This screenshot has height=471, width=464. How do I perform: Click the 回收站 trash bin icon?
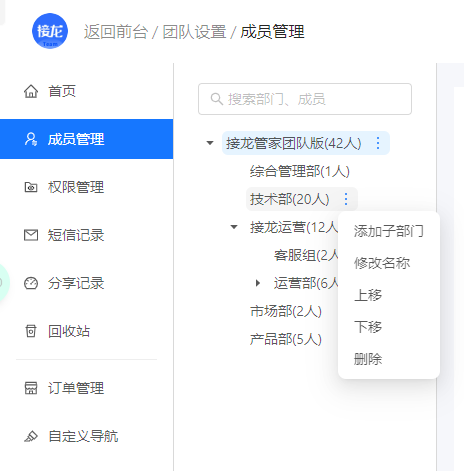click(31, 331)
